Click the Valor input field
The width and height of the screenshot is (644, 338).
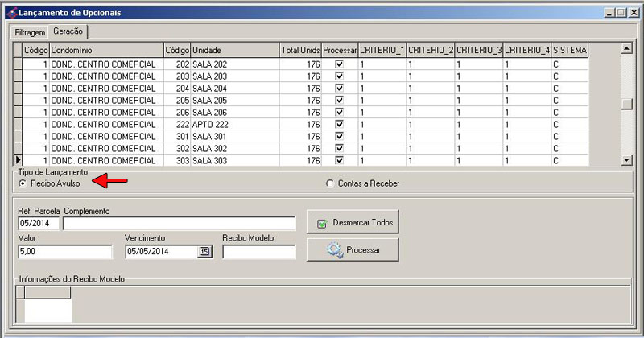point(64,252)
